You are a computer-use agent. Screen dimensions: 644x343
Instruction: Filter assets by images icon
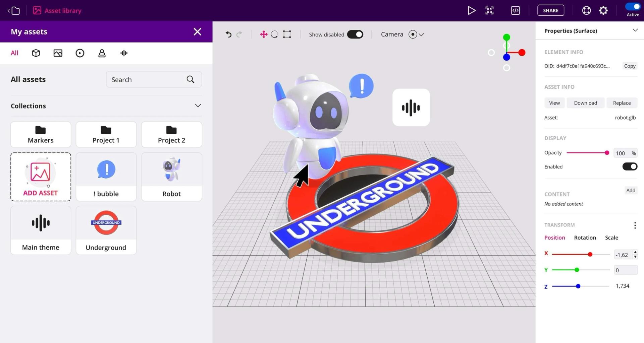tap(58, 53)
